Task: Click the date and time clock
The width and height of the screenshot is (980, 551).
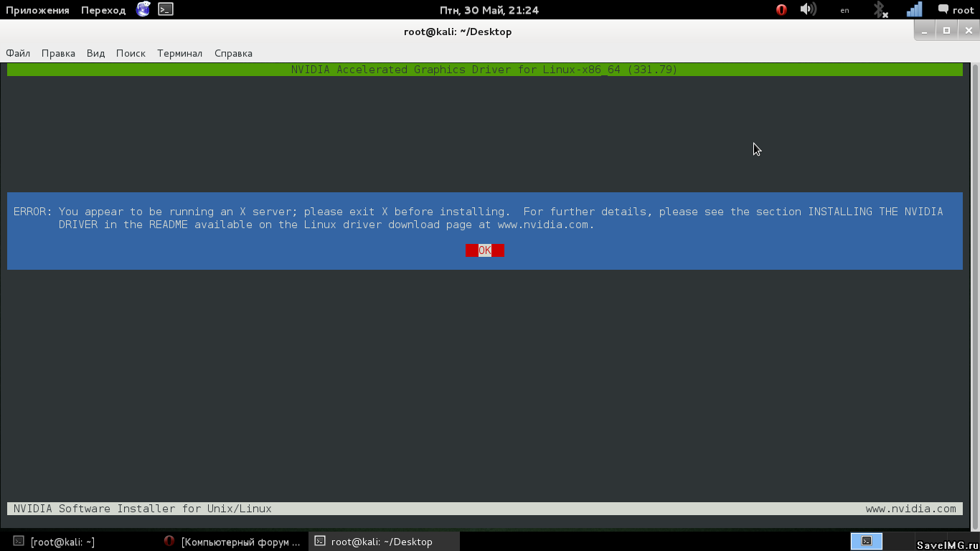Action: tap(489, 10)
